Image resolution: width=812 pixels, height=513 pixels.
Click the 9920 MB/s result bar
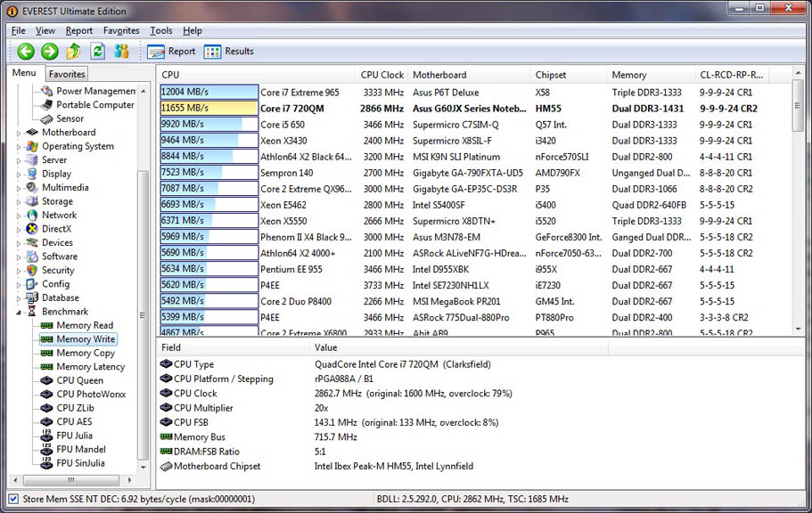click(209, 124)
